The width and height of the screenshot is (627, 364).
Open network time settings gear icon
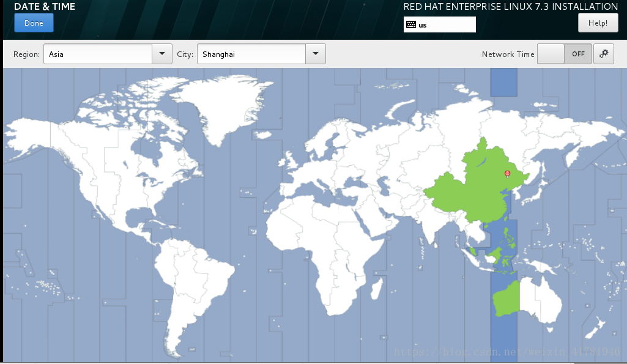(x=603, y=54)
